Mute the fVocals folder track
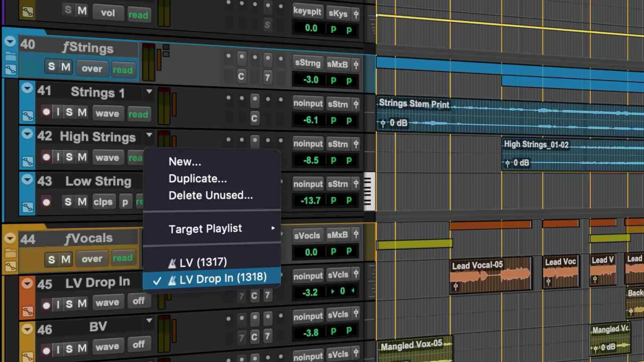Screen dimensions: 644x362 [66, 259]
